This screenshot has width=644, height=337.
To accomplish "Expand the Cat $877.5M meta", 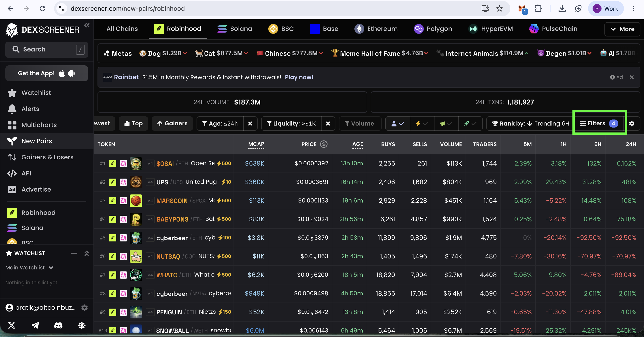I will coord(222,53).
